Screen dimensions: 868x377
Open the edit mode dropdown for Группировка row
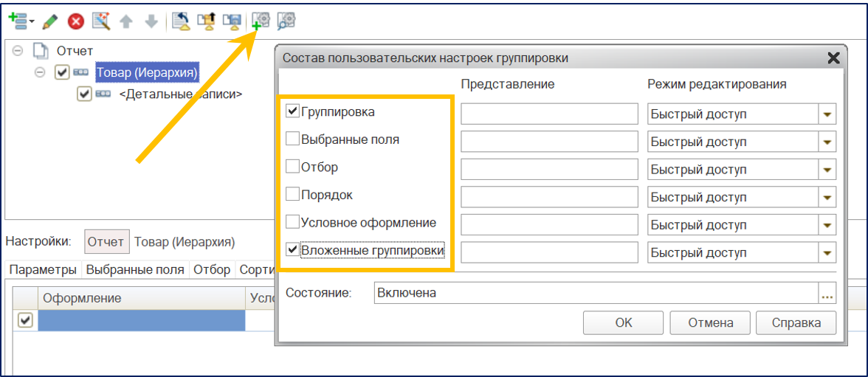(x=827, y=114)
